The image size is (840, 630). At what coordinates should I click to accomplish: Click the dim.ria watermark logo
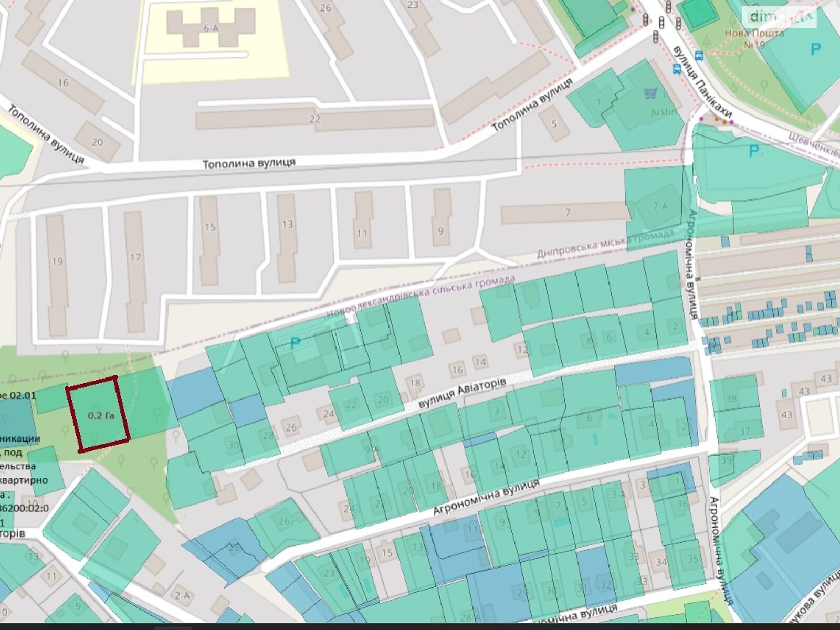coord(779,17)
